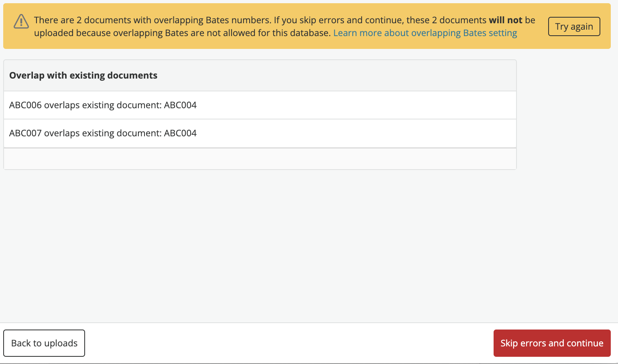
Task: Select the ABC006 overlap error row
Action: coord(103,105)
